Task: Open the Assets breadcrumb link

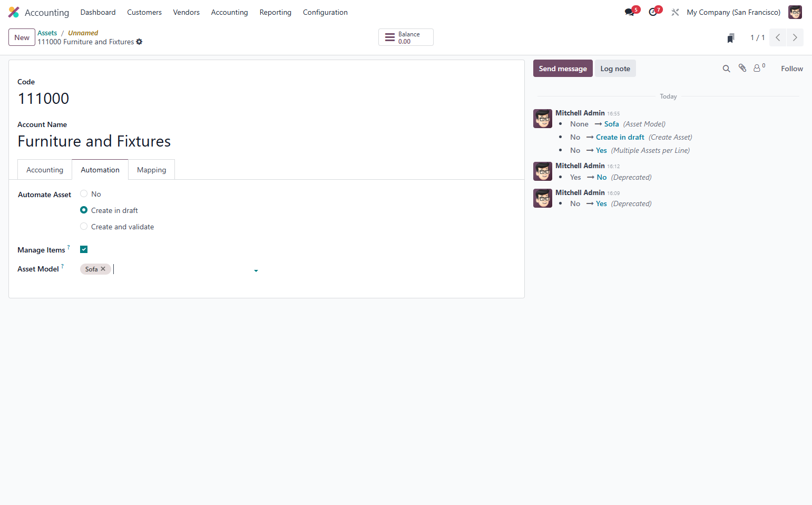Action: 47,33
